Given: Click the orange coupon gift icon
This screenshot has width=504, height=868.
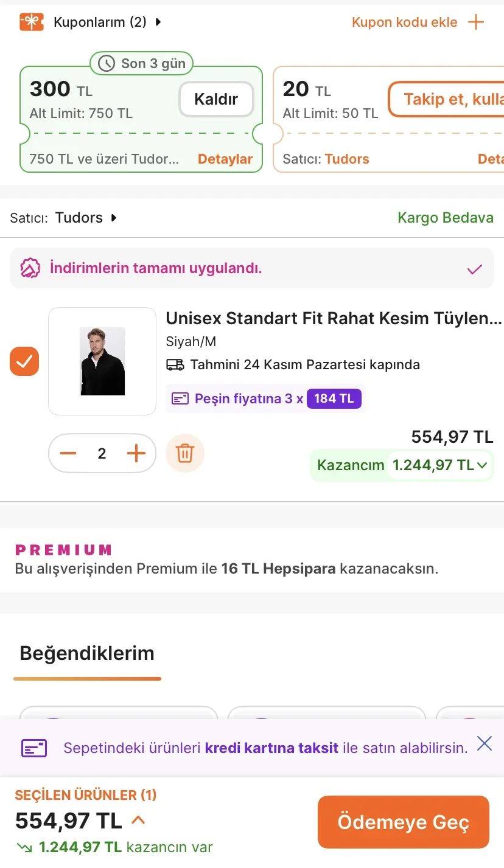Looking at the screenshot, I should click(x=31, y=23).
